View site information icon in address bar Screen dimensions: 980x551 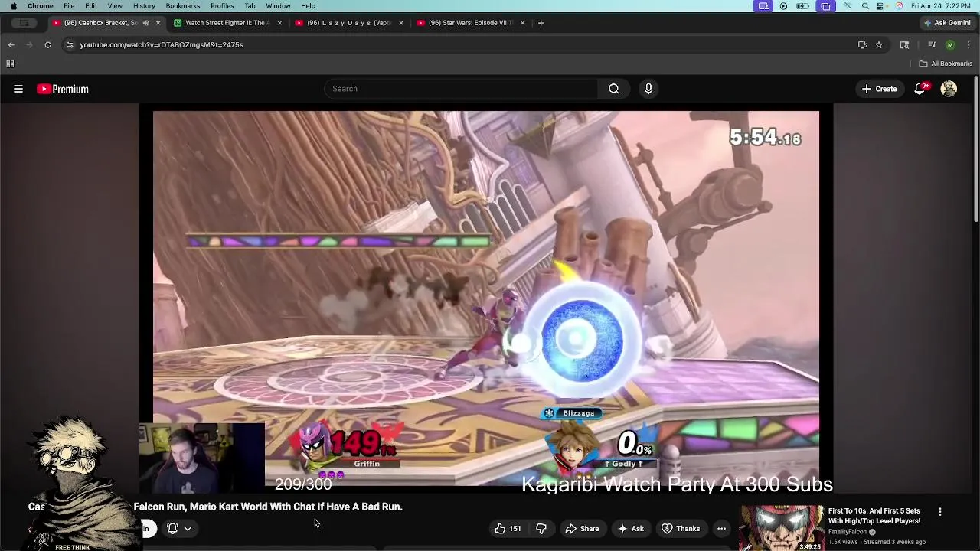click(70, 44)
